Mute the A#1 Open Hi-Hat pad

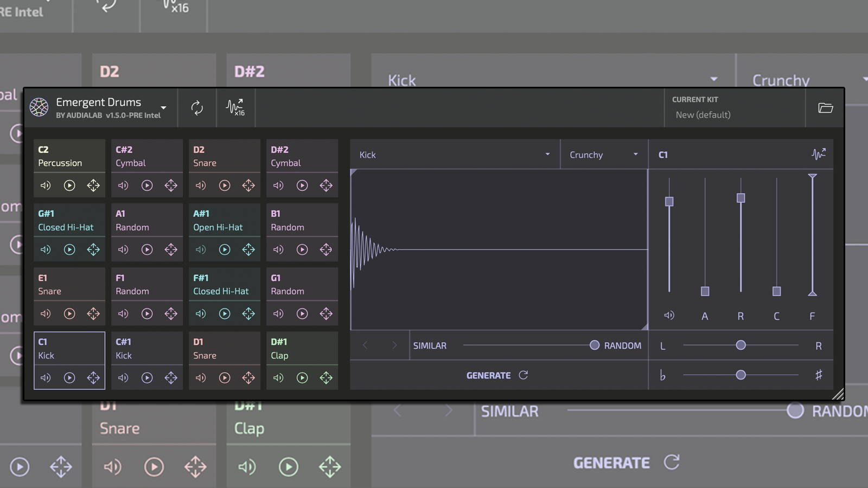tap(200, 249)
